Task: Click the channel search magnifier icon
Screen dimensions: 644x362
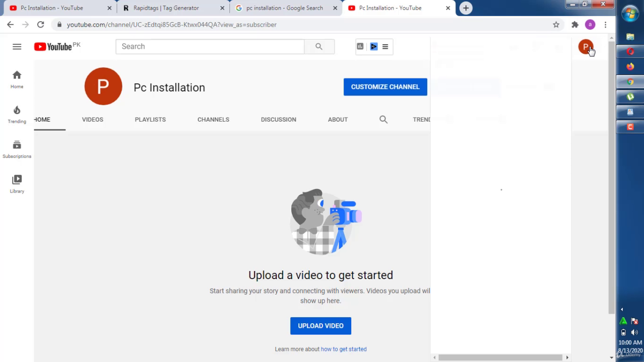Action: pos(383,120)
